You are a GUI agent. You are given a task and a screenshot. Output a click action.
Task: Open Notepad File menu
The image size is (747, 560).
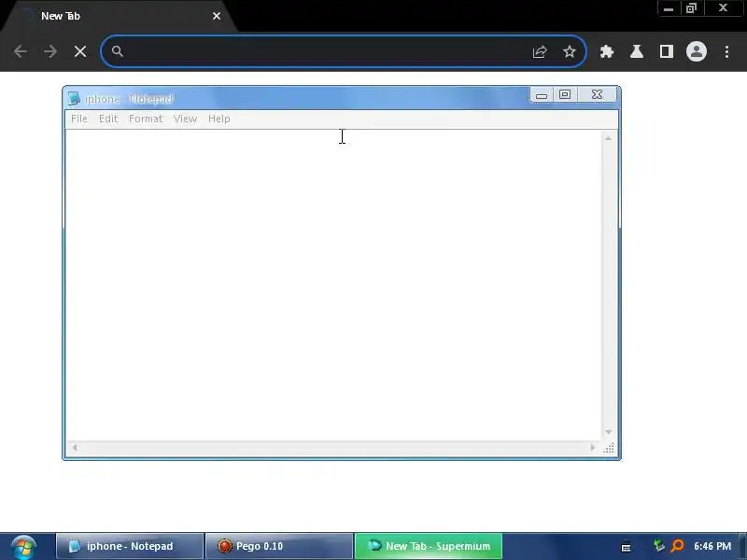click(x=79, y=119)
